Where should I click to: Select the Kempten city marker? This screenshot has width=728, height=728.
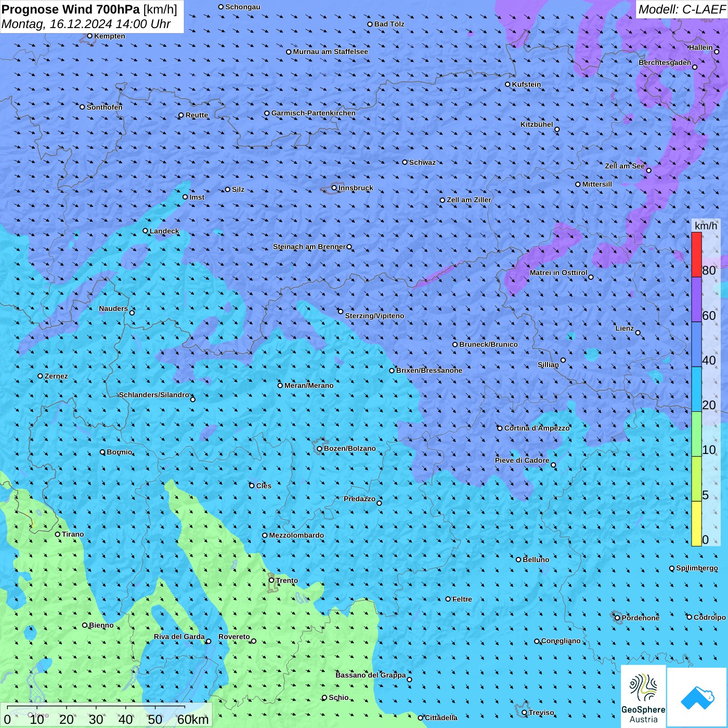[x=89, y=36]
